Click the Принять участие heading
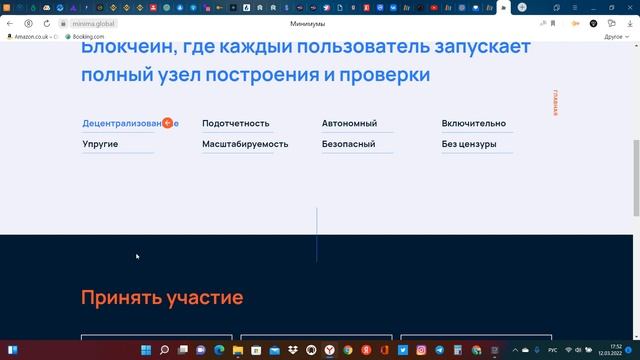The height and width of the screenshot is (360, 640). 162,297
